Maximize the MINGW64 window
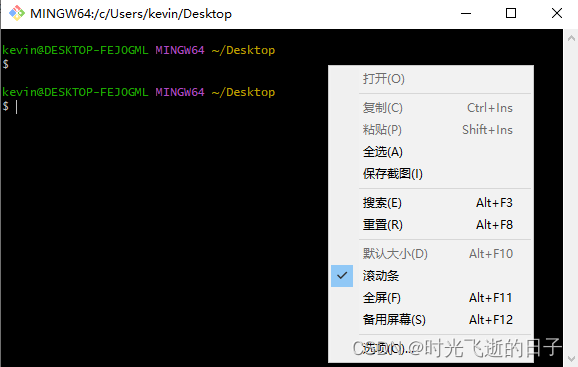The image size is (578, 367). 511,14
